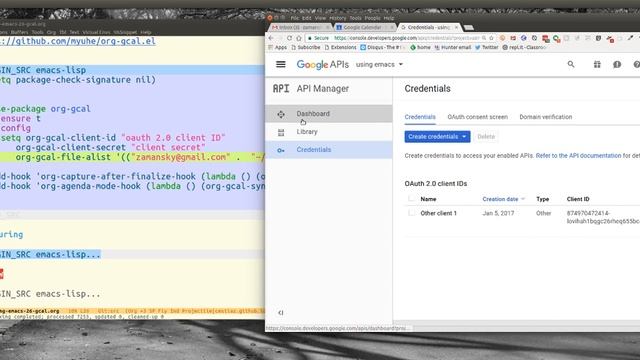Open the People menu in Chrome
This screenshot has height=360, width=640.
[372, 18]
